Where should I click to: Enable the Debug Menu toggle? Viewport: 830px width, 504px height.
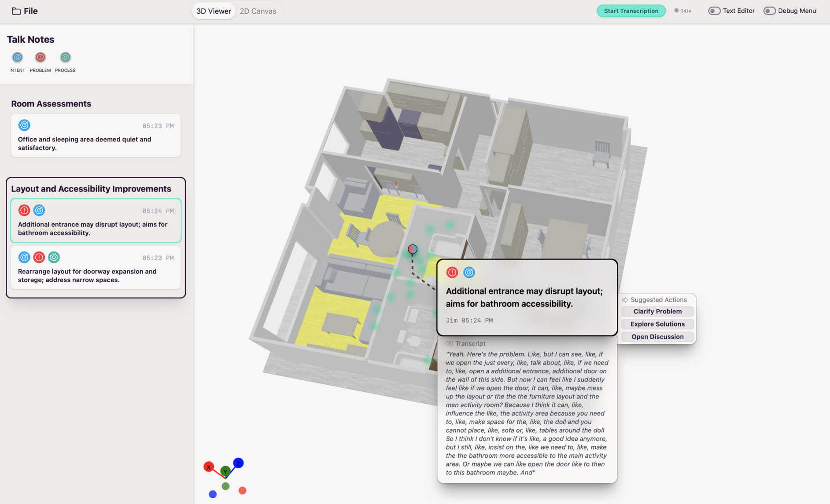[x=769, y=11]
